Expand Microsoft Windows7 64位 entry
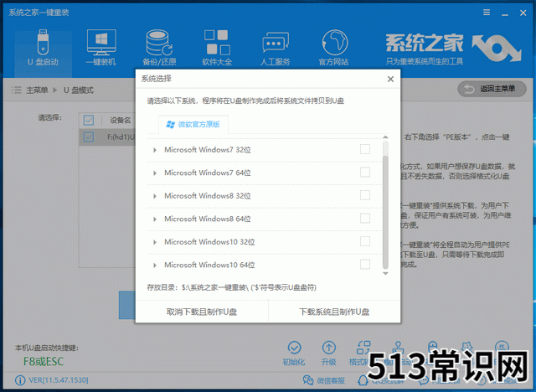Image resolution: width=536 pixels, height=392 pixels. click(x=155, y=173)
